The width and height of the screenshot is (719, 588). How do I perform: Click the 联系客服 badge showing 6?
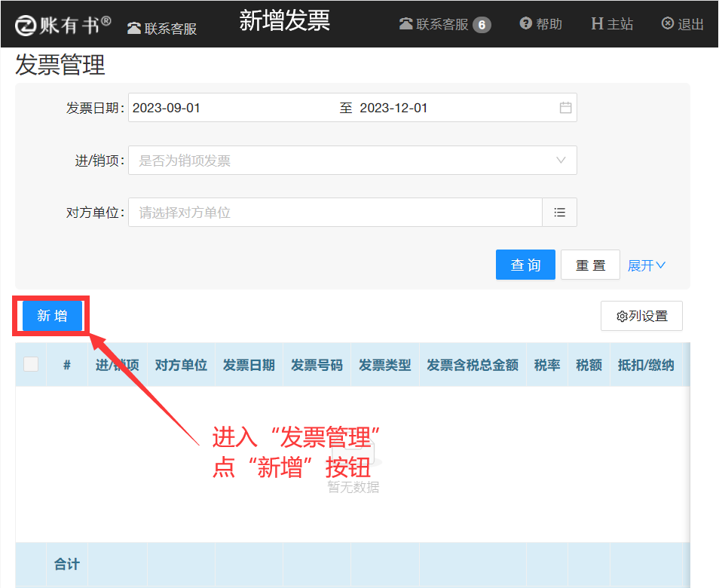point(482,25)
